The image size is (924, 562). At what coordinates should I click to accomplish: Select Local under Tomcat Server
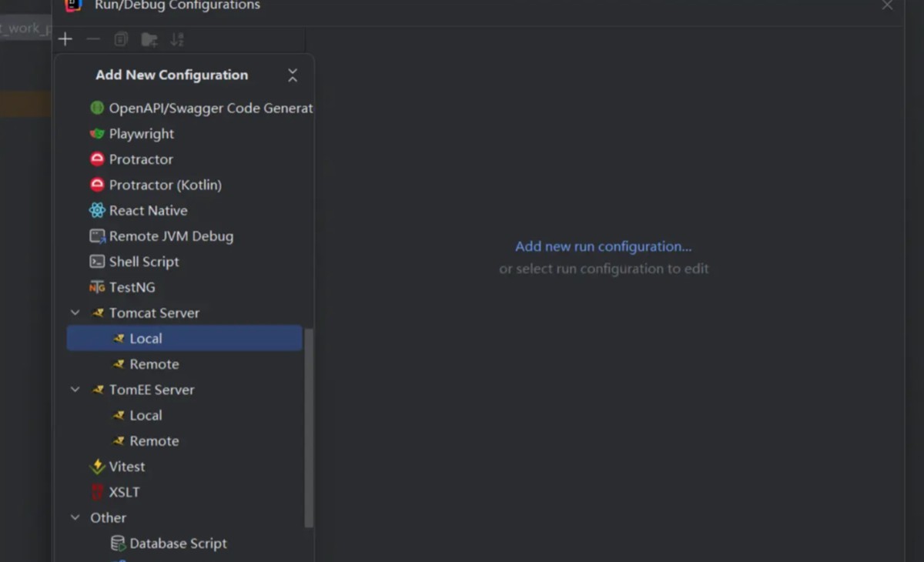tap(146, 339)
